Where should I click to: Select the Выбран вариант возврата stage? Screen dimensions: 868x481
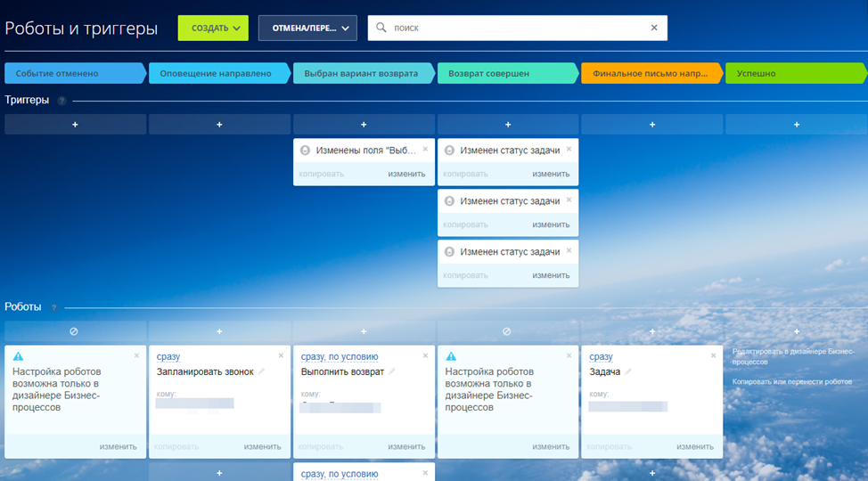pyautogui.click(x=364, y=73)
